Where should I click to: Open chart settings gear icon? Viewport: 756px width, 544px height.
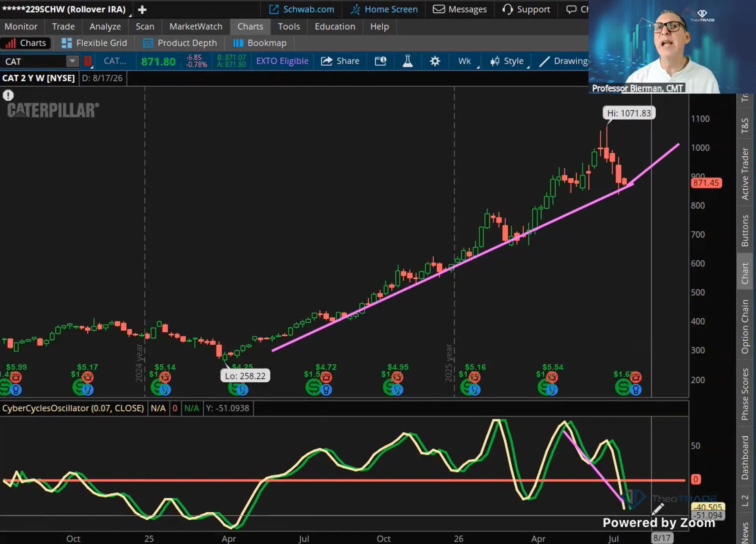(435, 61)
